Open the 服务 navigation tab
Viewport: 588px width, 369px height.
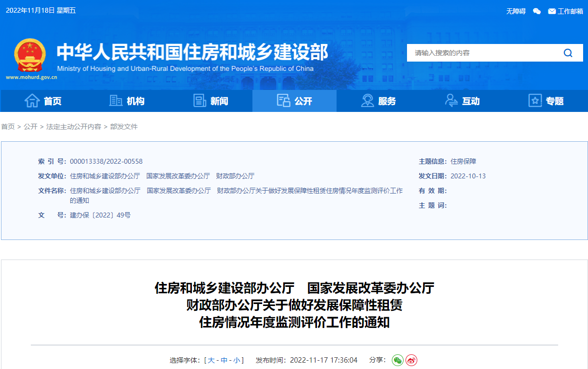(378, 101)
